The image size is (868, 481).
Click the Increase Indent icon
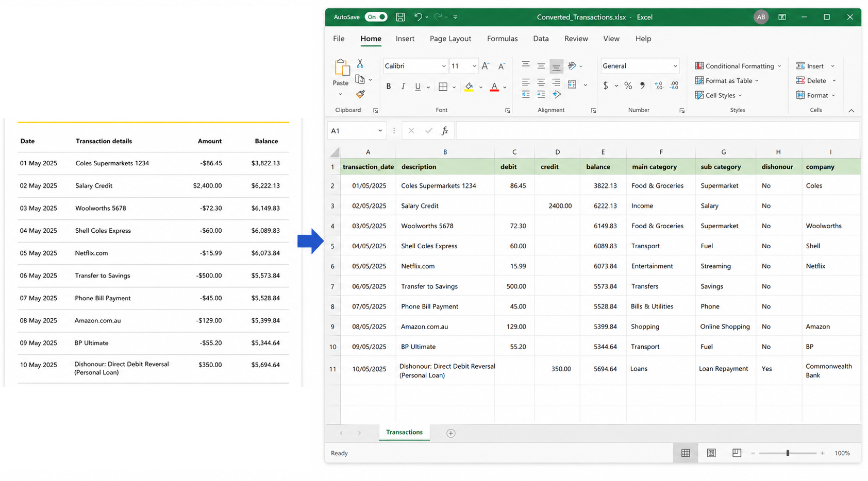click(x=541, y=94)
